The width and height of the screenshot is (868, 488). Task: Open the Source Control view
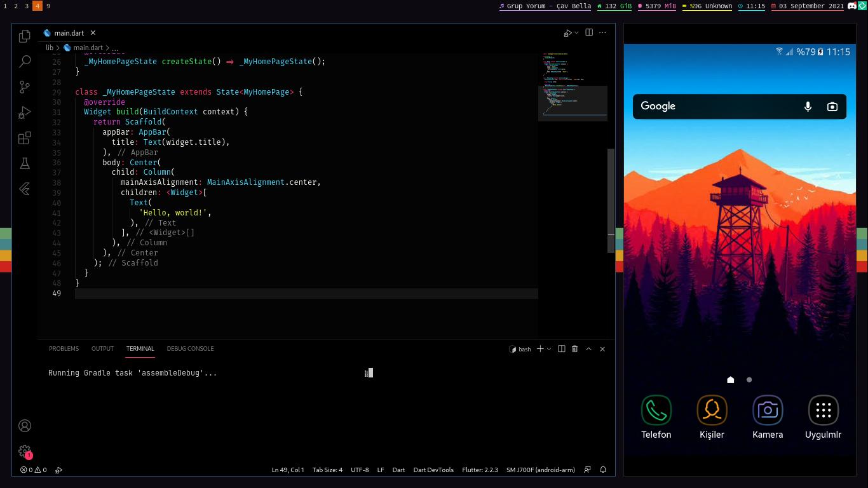25,87
